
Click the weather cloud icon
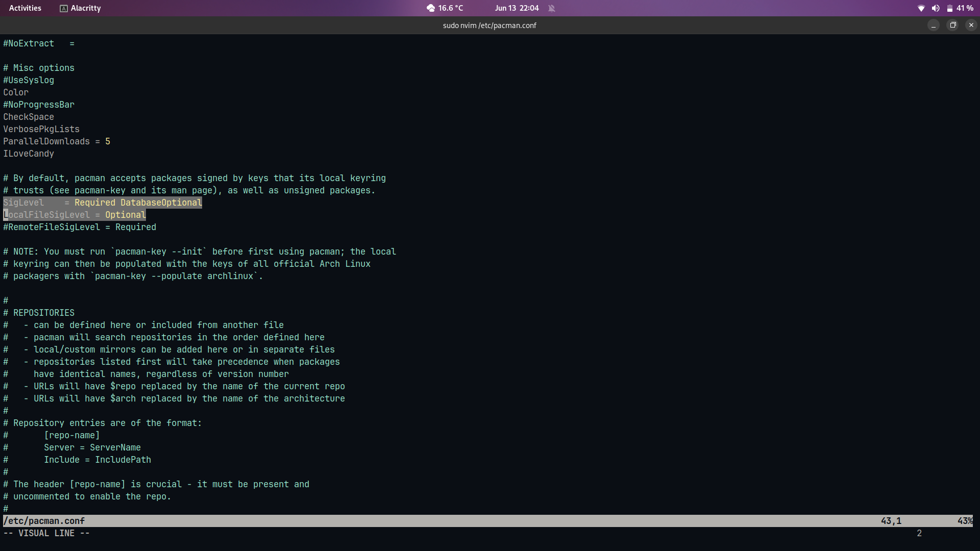[x=431, y=8]
